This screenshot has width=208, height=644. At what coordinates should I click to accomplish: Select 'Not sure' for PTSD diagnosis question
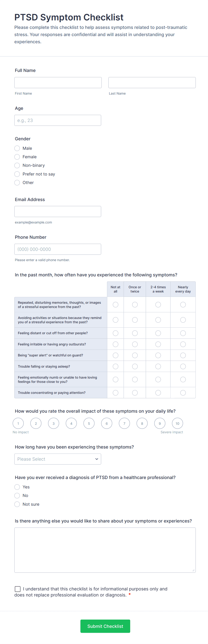[x=17, y=504]
